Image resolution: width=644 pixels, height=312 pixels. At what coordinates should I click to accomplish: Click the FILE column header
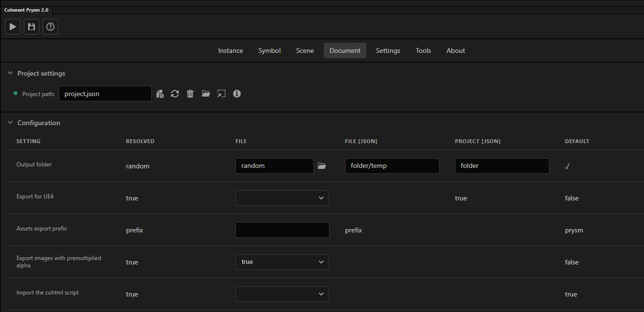coord(241,141)
